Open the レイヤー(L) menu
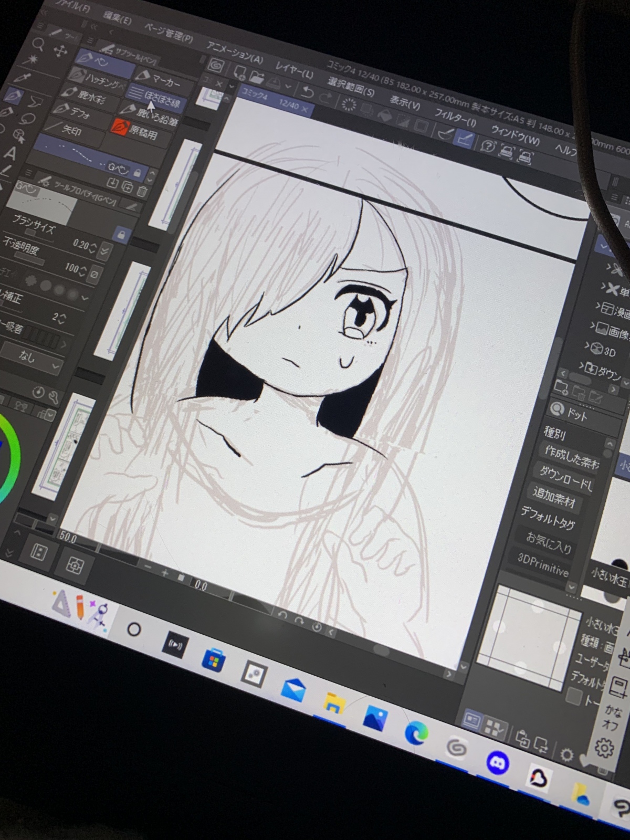The height and width of the screenshot is (840, 630). (293, 70)
